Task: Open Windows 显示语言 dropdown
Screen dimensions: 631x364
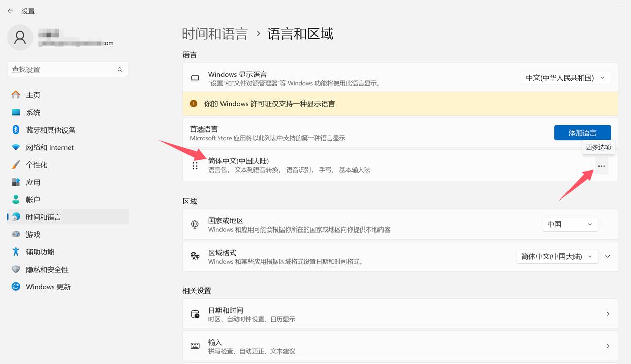Action: click(x=565, y=78)
